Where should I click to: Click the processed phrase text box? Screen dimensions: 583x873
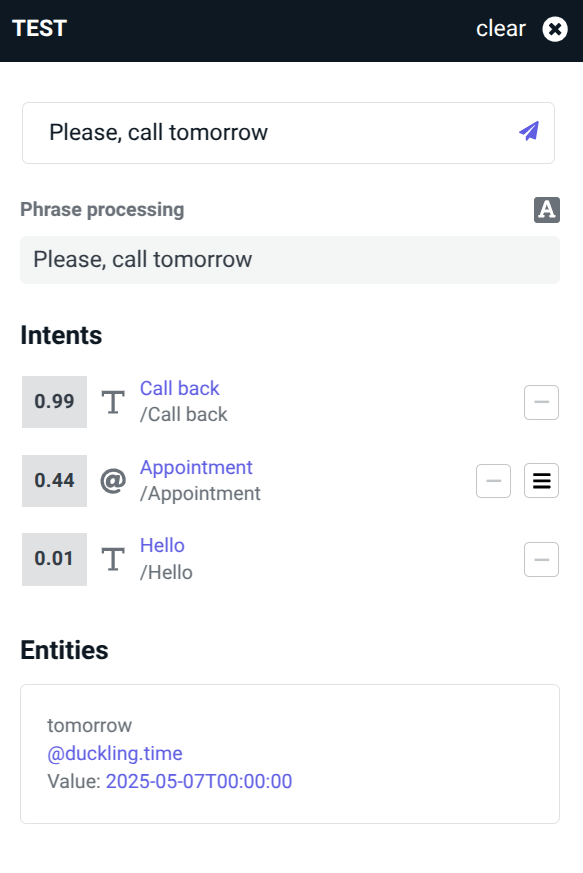[290, 260]
